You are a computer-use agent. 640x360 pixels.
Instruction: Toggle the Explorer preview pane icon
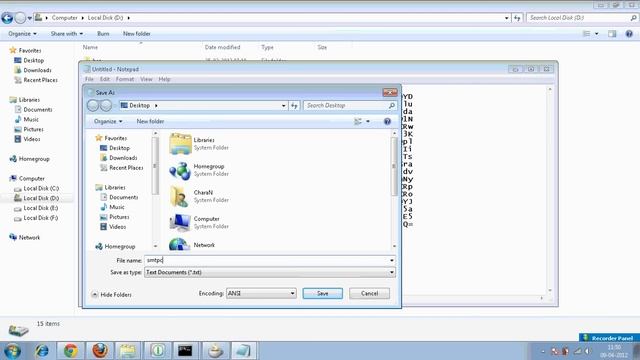pyautogui.click(x=612, y=34)
